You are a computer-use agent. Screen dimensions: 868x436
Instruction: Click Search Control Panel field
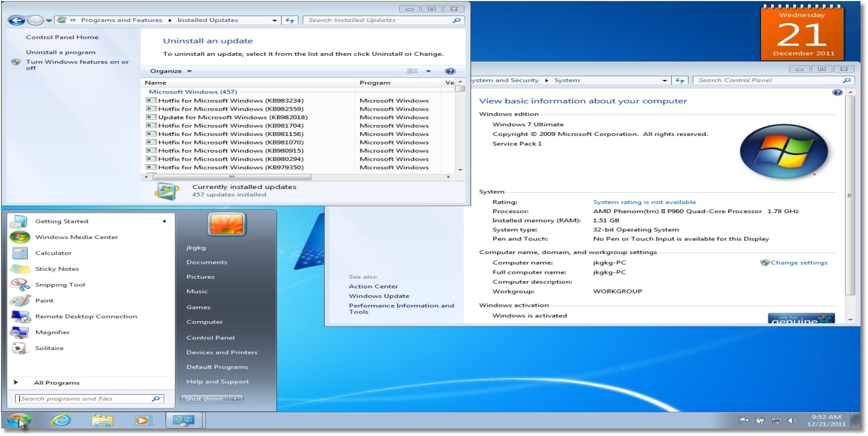tap(773, 81)
